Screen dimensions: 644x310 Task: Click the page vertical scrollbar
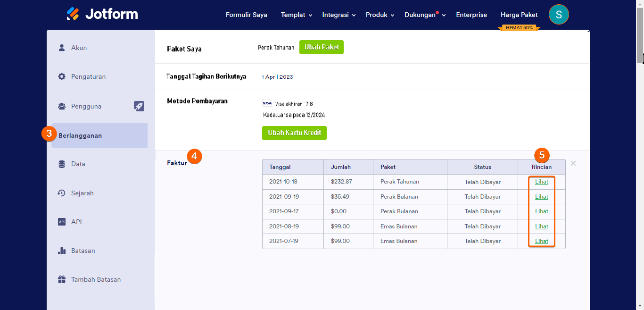(x=640, y=33)
